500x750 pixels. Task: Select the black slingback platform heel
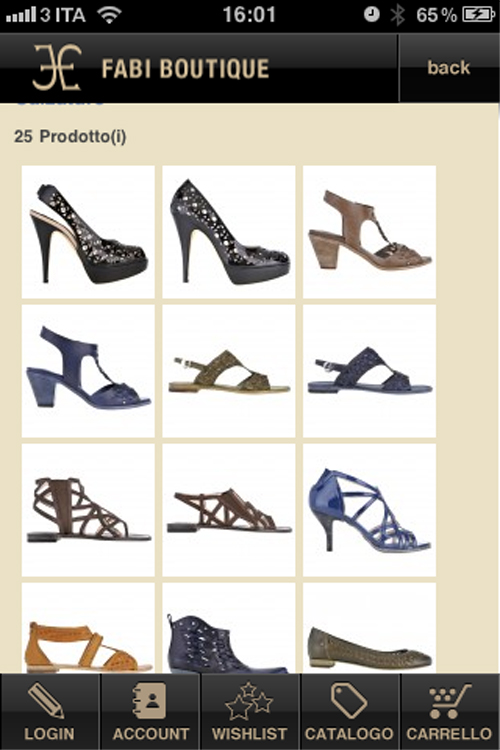point(88,232)
